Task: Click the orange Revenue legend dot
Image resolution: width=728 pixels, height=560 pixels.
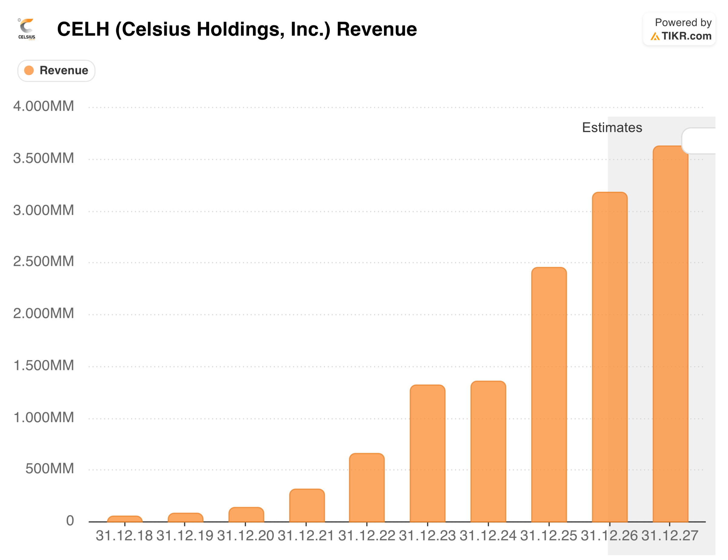Action: (29, 71)
